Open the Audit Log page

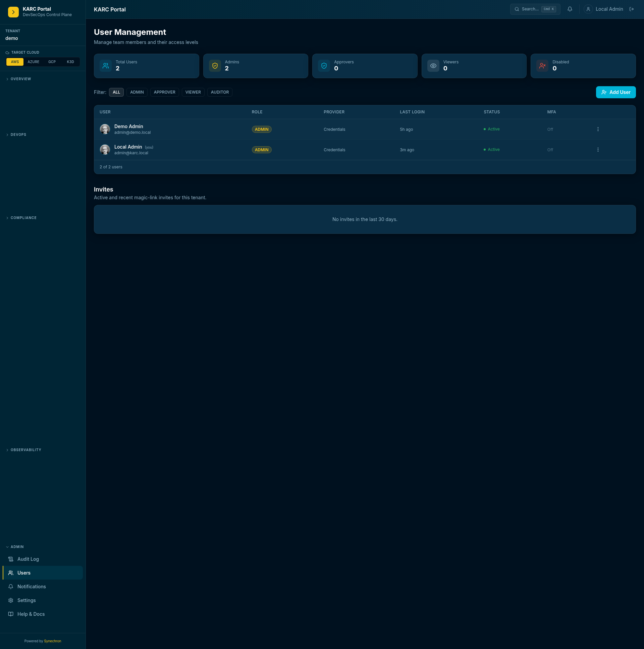pos(43,559)
